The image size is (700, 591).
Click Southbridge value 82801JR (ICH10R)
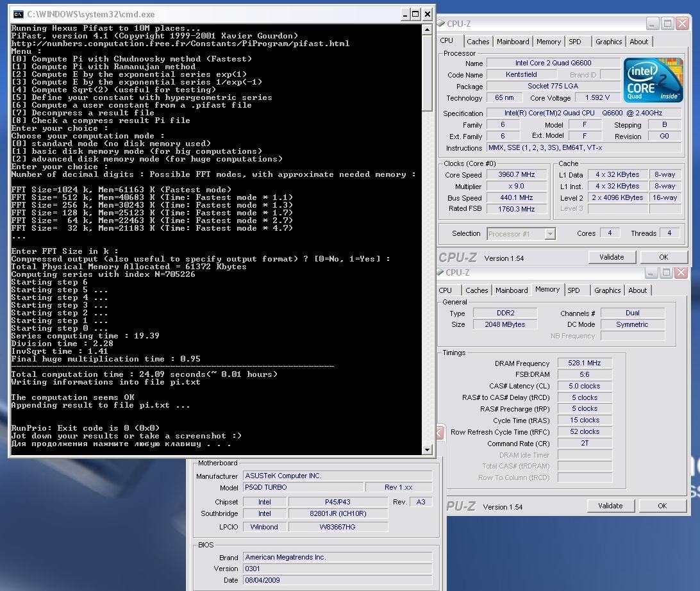[337, 514]
